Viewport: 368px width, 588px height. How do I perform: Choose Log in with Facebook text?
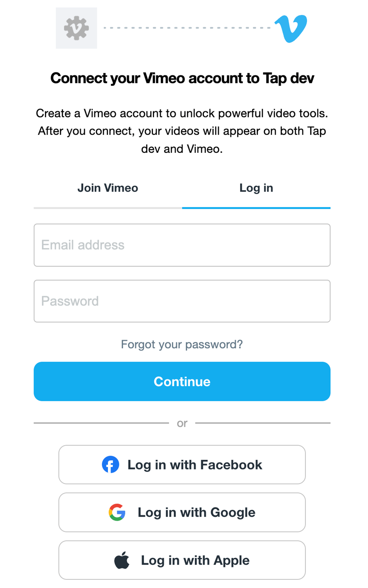click(195, 465)
